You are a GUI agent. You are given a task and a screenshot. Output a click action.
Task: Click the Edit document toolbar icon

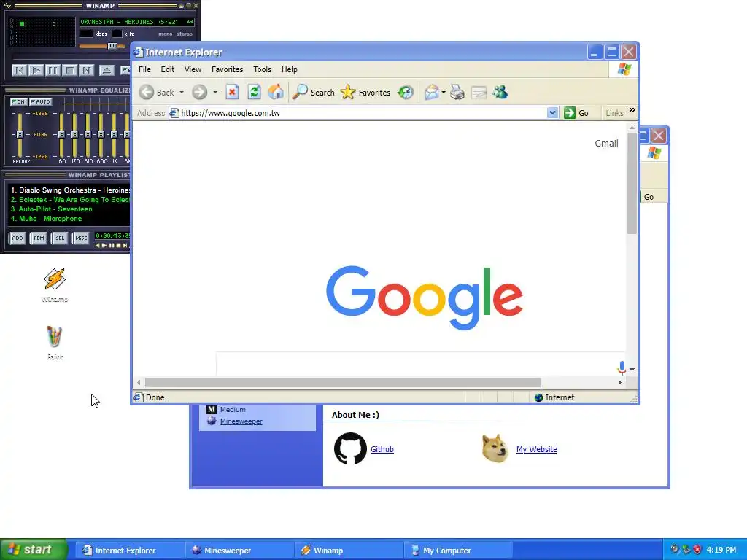coord(479,92)
